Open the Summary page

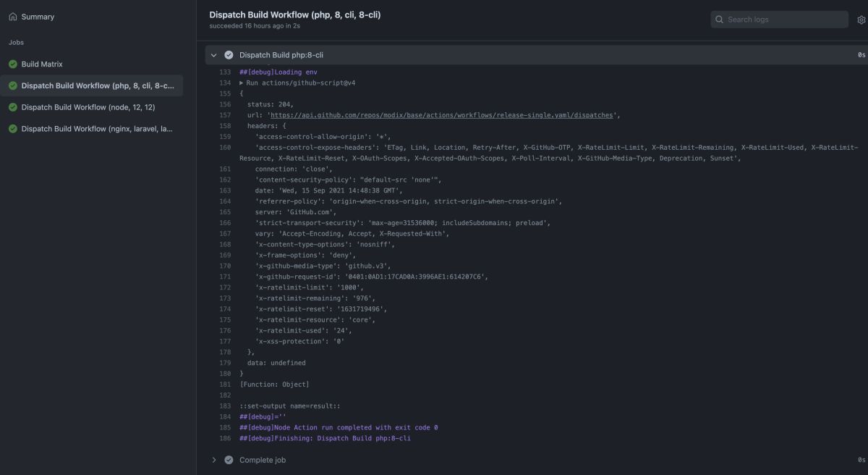click(x=38, y=17)
